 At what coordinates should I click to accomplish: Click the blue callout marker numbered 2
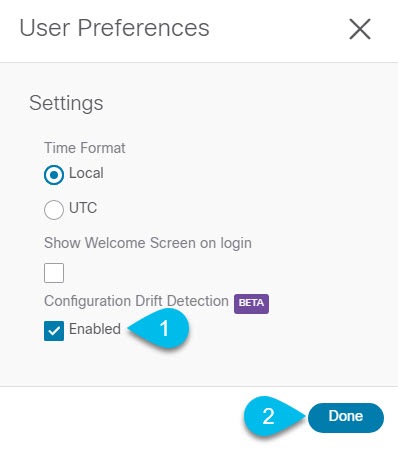point(274,416)
